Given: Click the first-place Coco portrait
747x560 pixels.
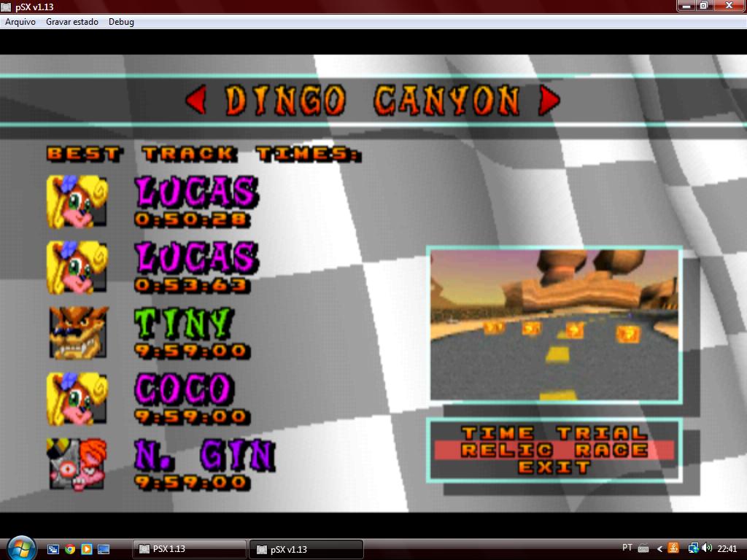Looking at the screenshot, I should tap(78, 201).
